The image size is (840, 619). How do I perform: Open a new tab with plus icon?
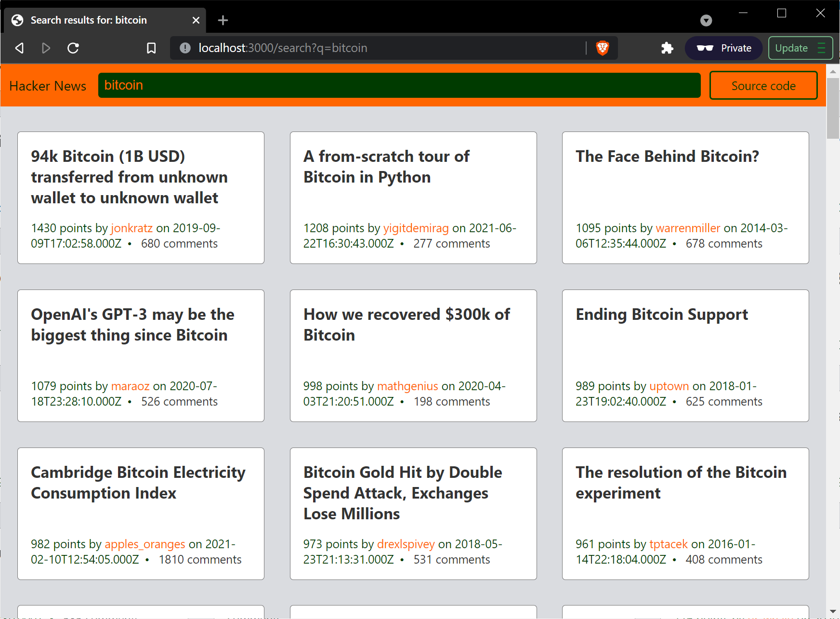tap(223, 20)
